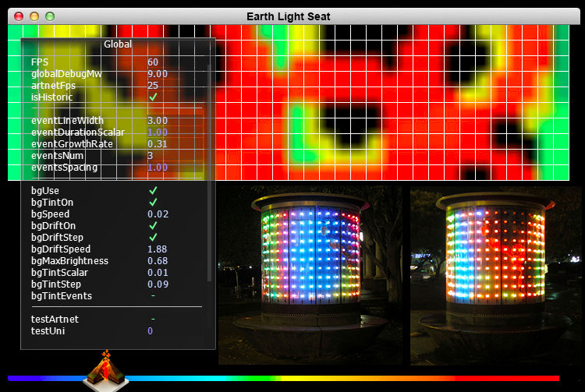Image resolution: width=585 pixels, height=392 pixels.
Task: Click the green zoom window button
Action: point(50,16)
